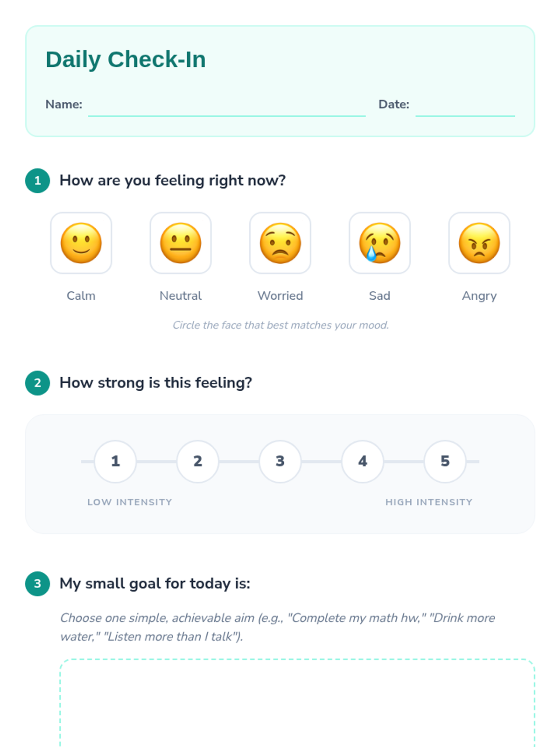Click the step 1 number badge
The height and width of the screenshot is (747, 560).
[38, 181]
